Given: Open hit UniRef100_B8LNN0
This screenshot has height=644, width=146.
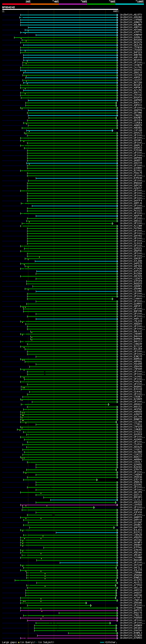Looking at the screenshot, I should click(131, 25).
